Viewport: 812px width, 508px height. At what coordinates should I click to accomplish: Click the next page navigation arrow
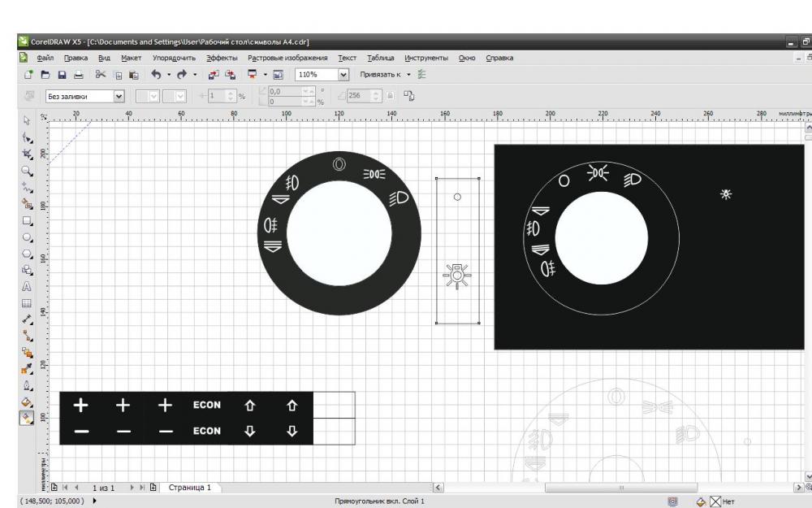[131, 488]
